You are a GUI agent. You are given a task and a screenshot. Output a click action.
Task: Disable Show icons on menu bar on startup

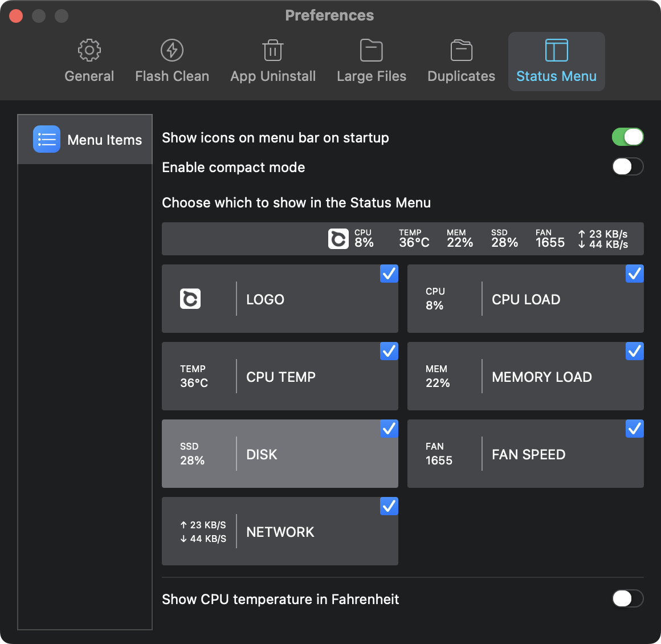point(627,137)
